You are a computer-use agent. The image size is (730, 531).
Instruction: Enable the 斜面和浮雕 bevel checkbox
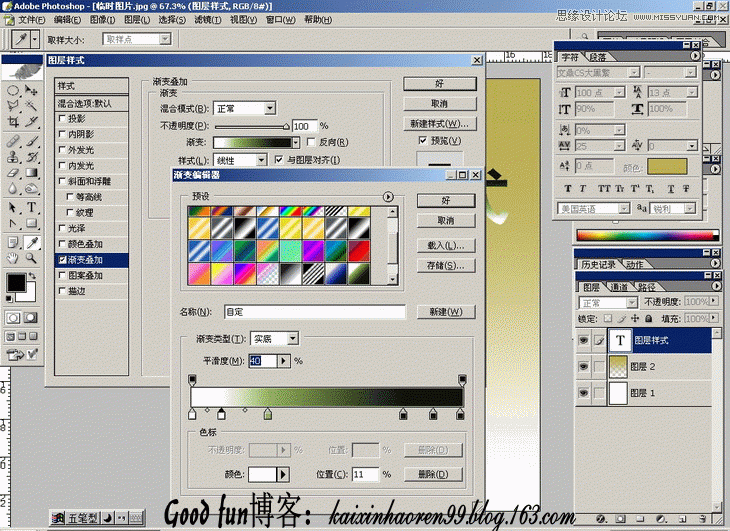(x=62, y=181)
